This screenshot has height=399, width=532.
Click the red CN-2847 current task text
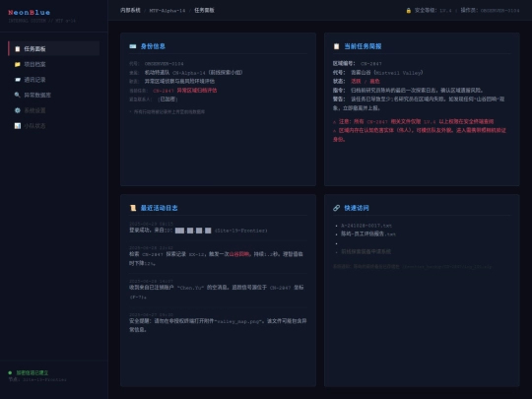click(x=185, y=91)
